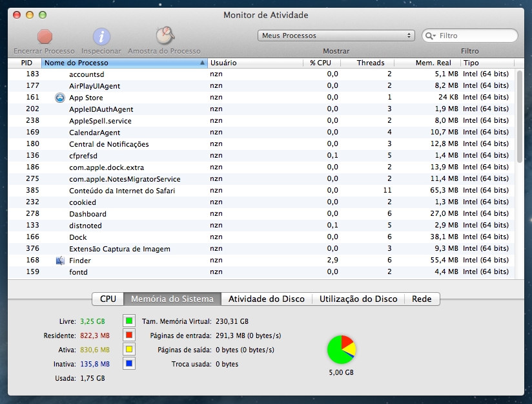This screenshot has width=532, height=404.
Task: Select the CalendarAgent process
Action: [261, 132]
